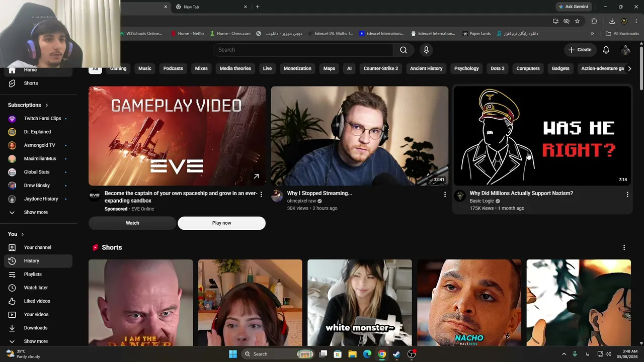The height and width of the screenshot is (362, 644).
Task: Click the search magnifier button
Action: [404, 50]
